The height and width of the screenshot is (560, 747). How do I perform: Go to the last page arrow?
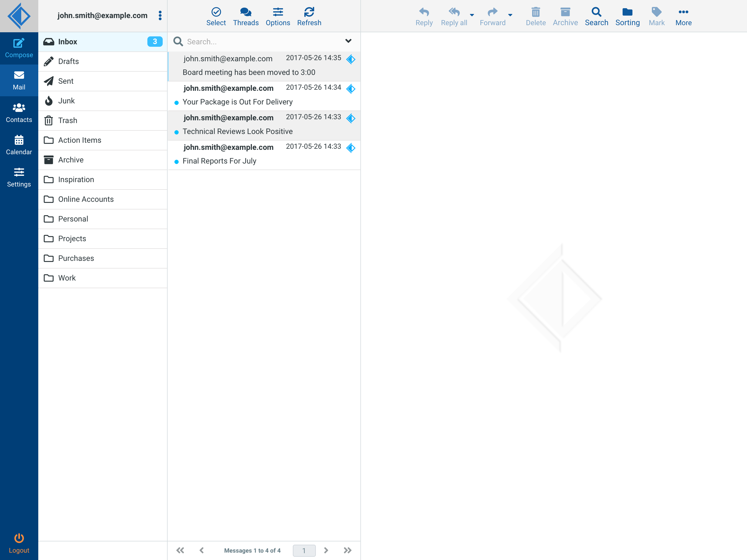pos(348,550)
